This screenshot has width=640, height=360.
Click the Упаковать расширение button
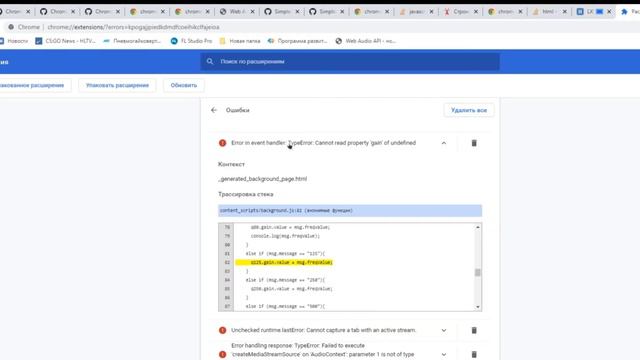[x=117, y=85]
